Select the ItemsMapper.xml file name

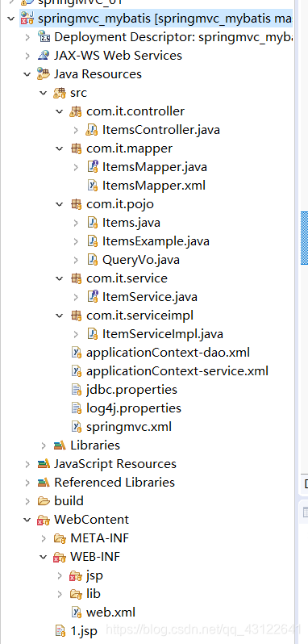click(x=154, y=186)
